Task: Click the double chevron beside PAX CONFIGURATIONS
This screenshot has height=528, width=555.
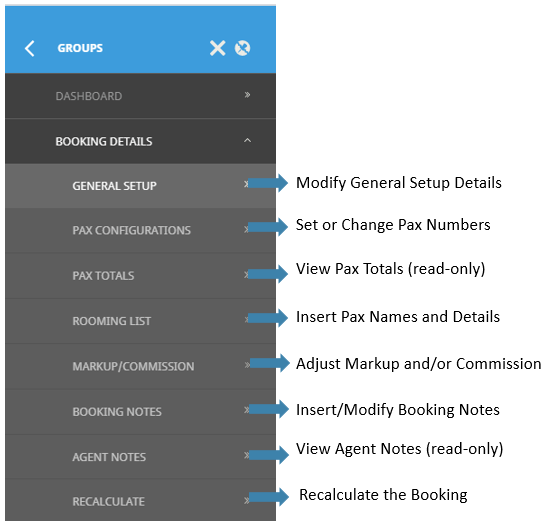Action: click(246, 229)
